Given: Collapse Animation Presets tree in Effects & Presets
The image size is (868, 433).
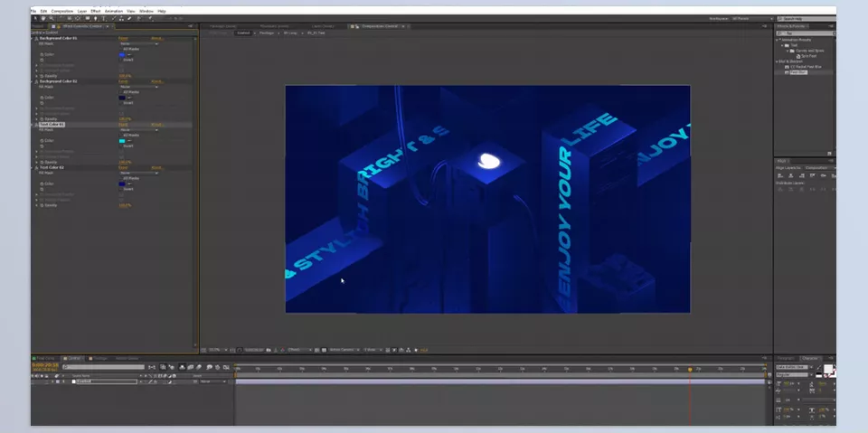Looking at the screenshot, I should point(776,40).
